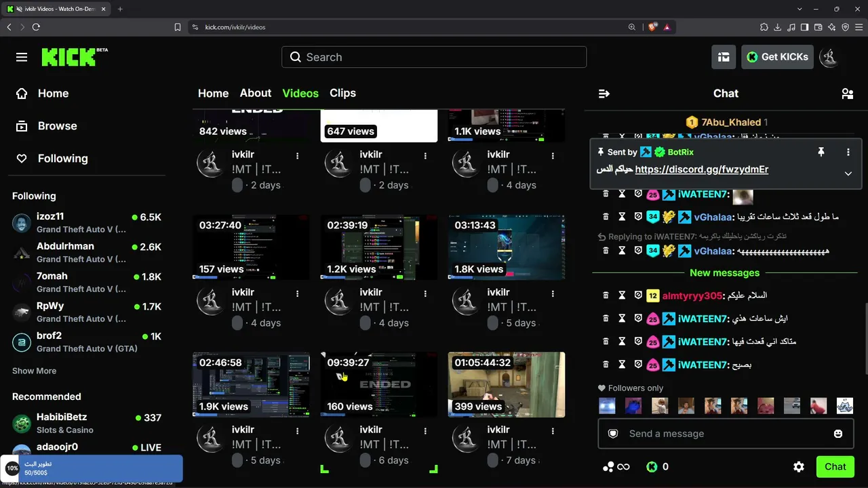Open the browser main menu
Screen dimensions: 868x488
point(859,27)
